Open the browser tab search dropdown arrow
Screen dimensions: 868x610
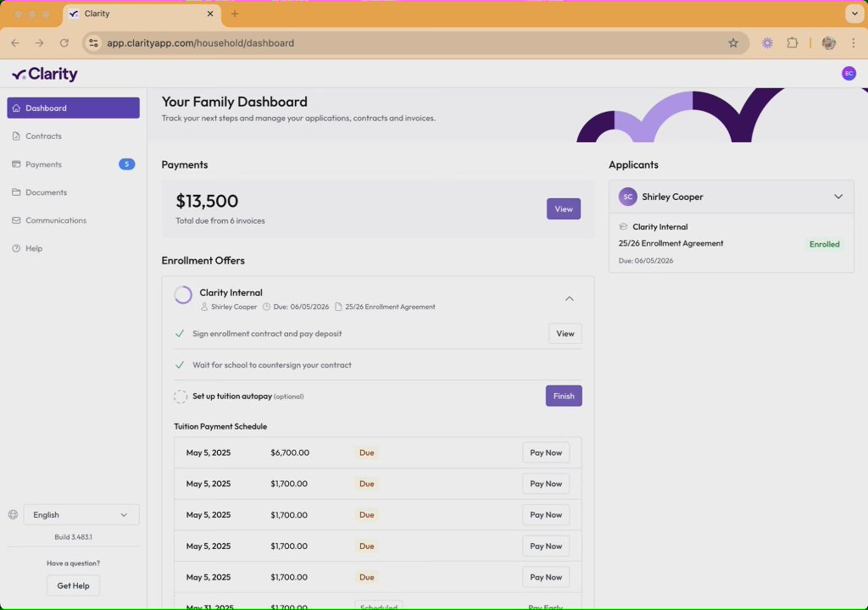(x=854, y=14)
